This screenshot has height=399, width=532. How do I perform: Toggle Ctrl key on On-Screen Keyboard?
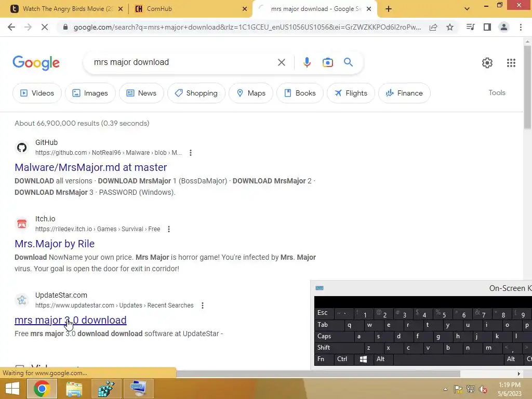click(344, 359)
